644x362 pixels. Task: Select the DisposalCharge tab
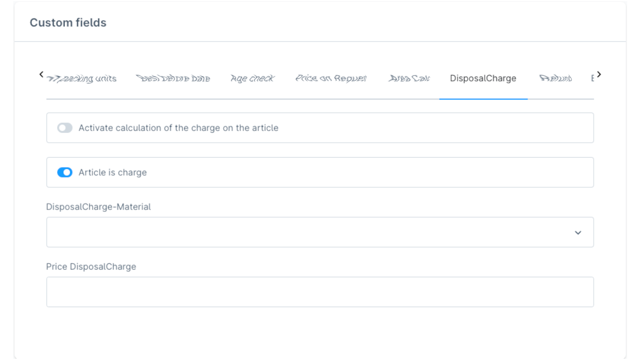pos(483,78)
